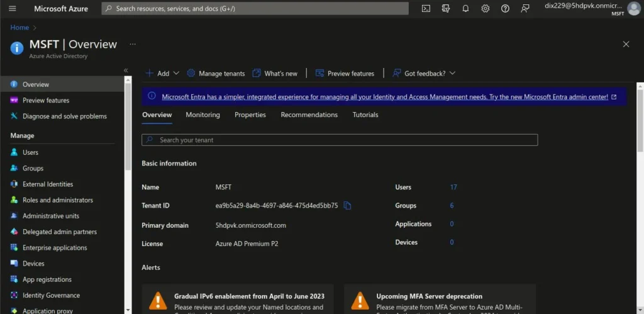
Task: Open the Gradual IPv6 enablement alert
Action: click(x=238, y=299)
